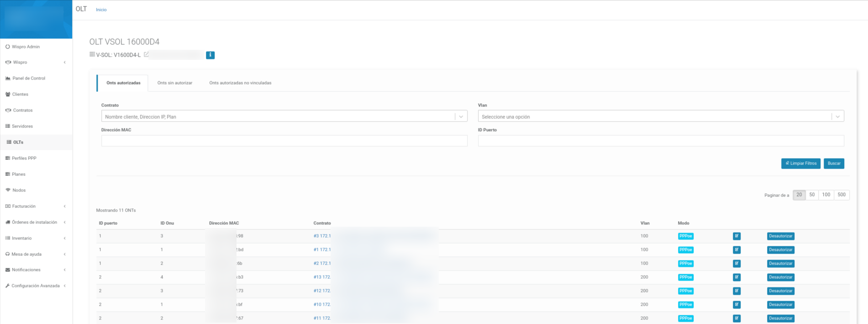The width and height of the screenshot is (868, 324).
Task: Open contract link #3 172.1
Action: (322, 236)
